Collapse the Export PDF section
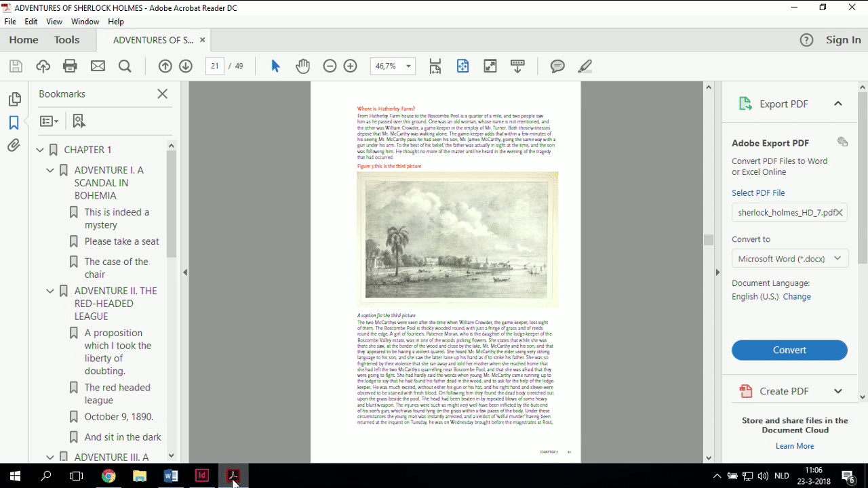 (838, 104)
